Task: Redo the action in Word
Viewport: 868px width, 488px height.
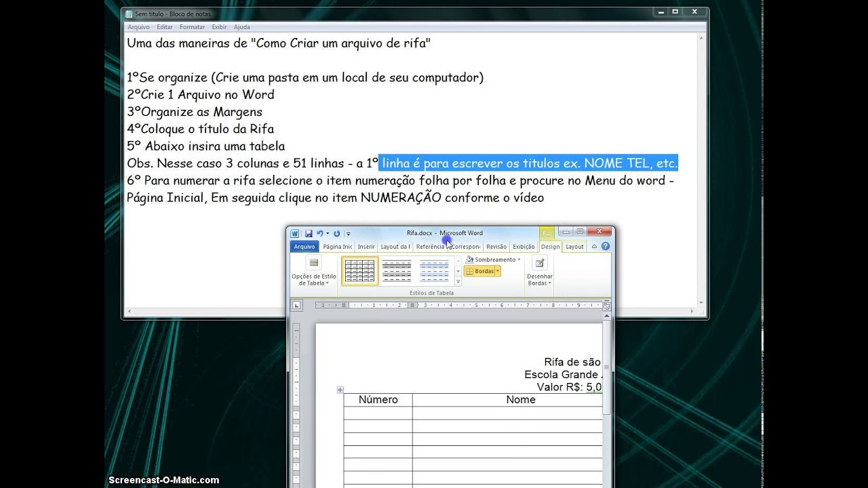Action: tap(337, 233)
